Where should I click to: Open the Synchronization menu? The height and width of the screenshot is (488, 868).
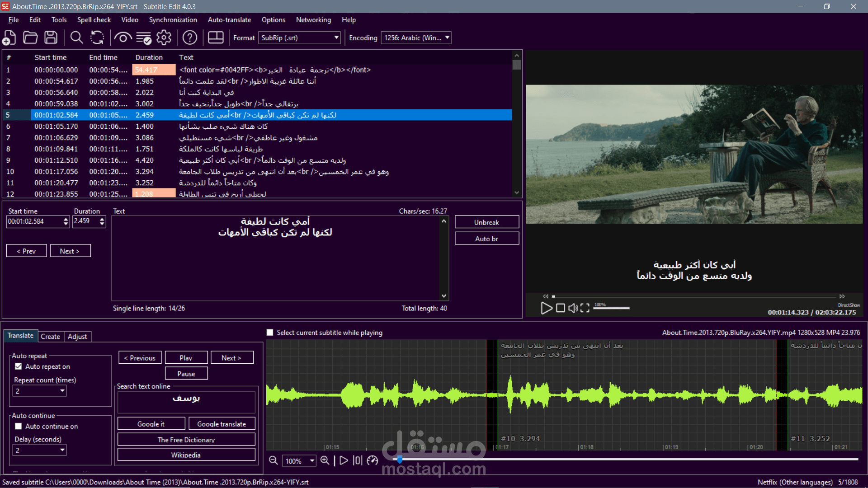point(173,20)
